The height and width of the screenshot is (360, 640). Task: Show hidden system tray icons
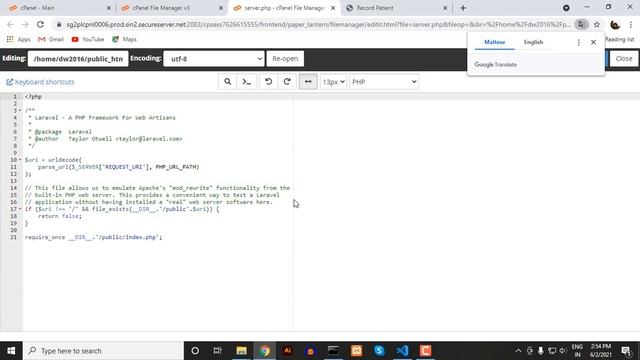[x=518, y=351]
